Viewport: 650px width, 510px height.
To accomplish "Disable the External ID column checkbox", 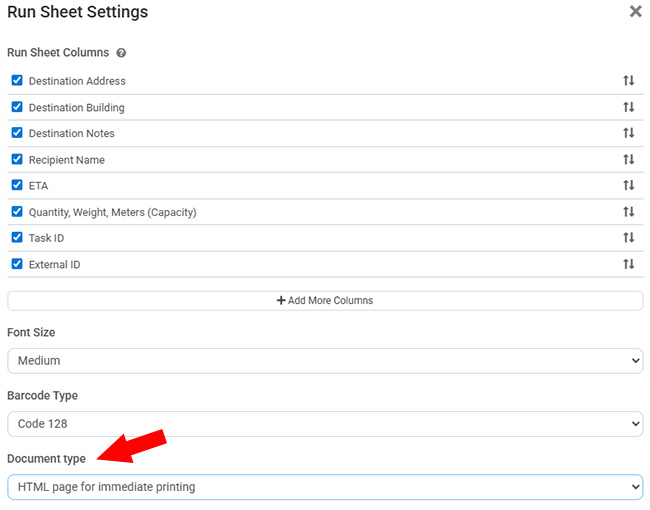I will pyautogui.click(x=17, y=264).
